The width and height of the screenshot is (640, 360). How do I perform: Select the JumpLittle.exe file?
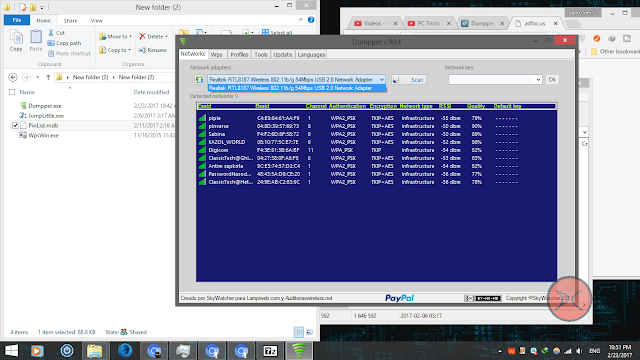coord(46,116)
